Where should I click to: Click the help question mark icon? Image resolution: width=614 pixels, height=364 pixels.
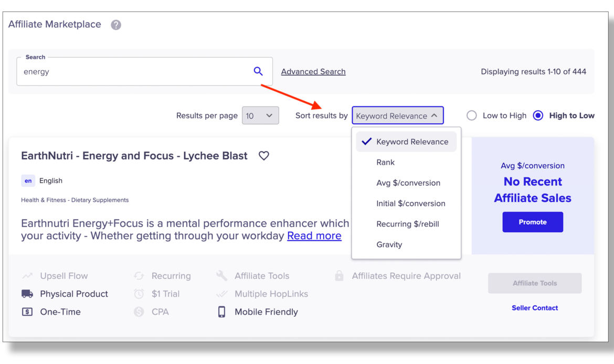[x=115, y=25]
